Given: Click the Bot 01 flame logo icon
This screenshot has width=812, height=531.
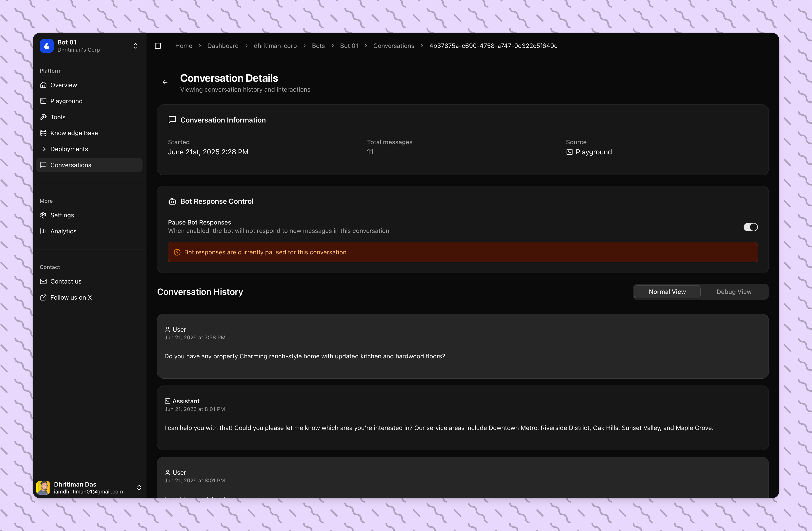Looking at the screenshot, I should coord(47,46).
